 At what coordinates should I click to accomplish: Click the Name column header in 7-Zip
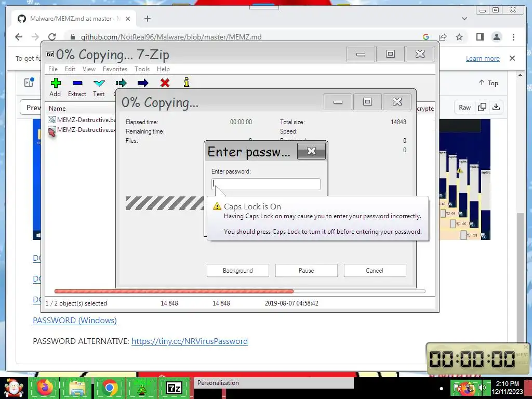click(x=57, y=109)
